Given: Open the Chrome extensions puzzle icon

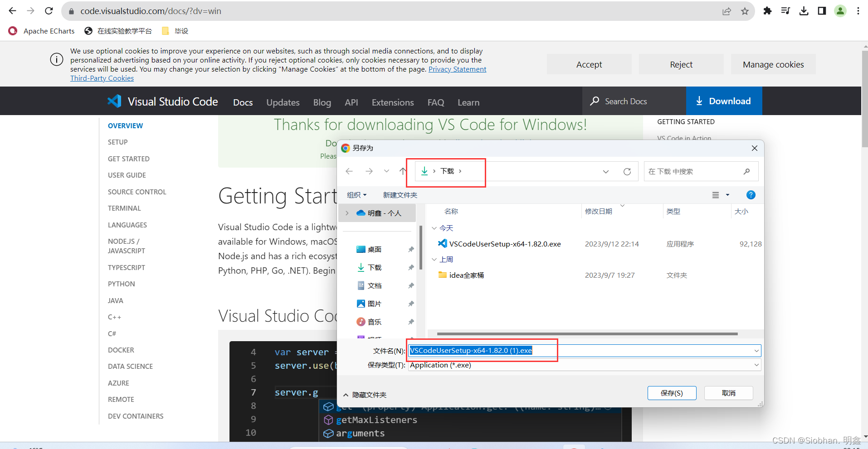Looking at the screenshot, I should (x=767, y=11).
